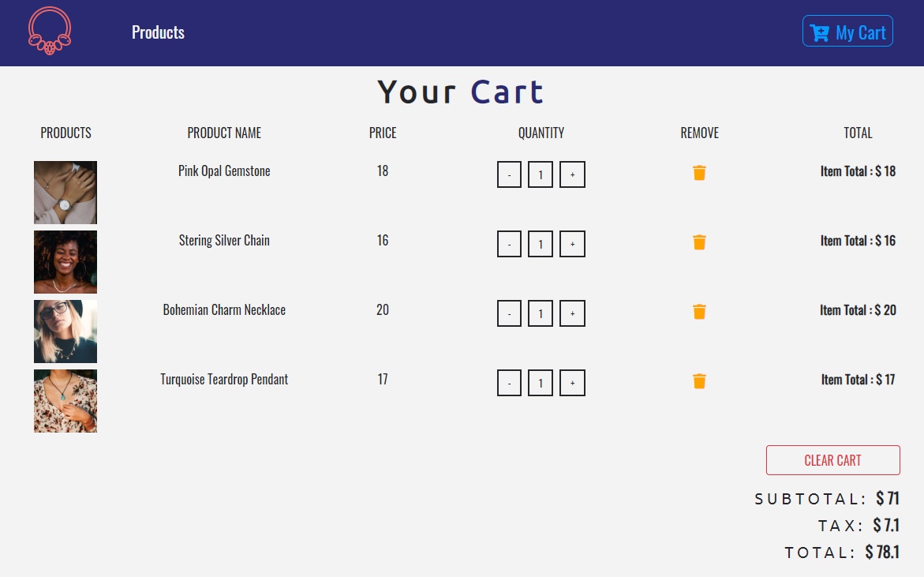Click the Subtotal $ 71 line
Screen dimensions: 924x577
pyautogui.click(x=827, y=499)
